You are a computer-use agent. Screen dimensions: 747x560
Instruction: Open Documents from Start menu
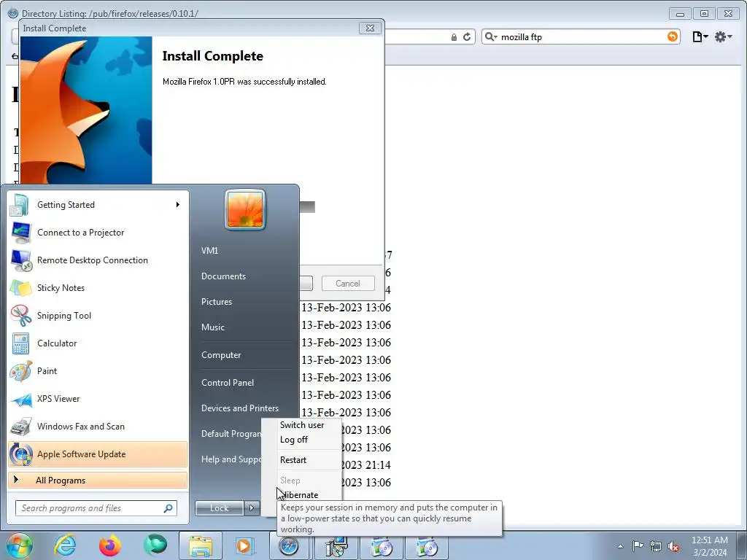coord(223,276)
